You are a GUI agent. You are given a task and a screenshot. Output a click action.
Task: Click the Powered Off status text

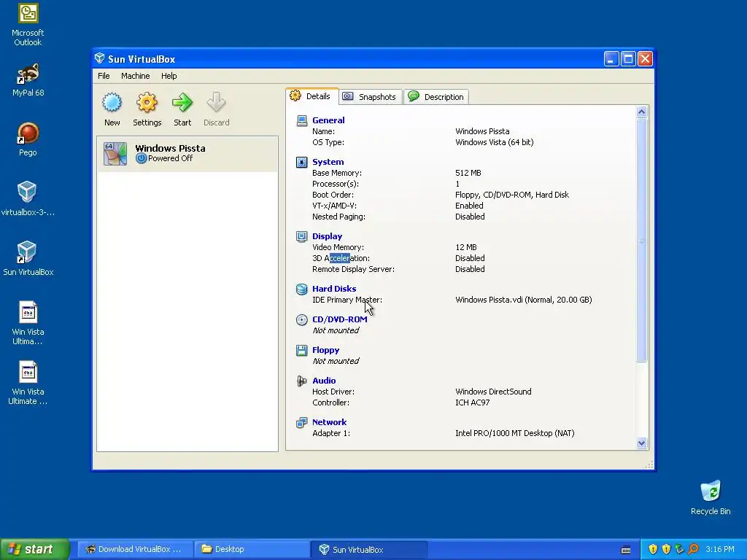[x=170, y=158]
